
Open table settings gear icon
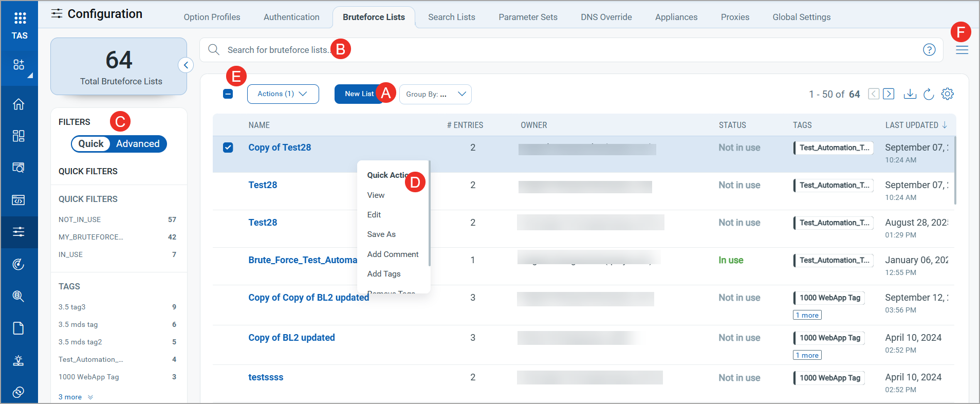tap(947, 94)
